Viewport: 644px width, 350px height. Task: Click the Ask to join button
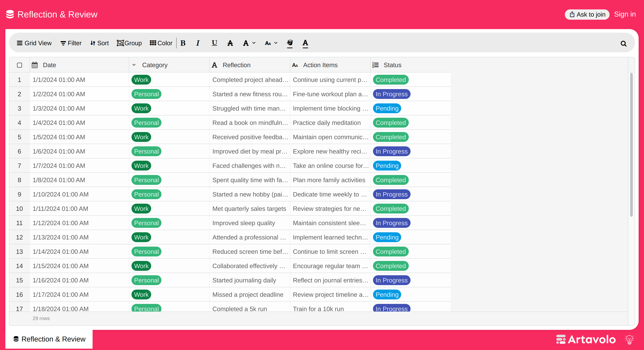[587, 15]
